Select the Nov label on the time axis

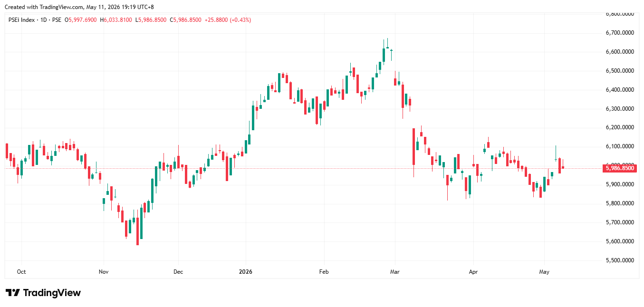[104, 272]
